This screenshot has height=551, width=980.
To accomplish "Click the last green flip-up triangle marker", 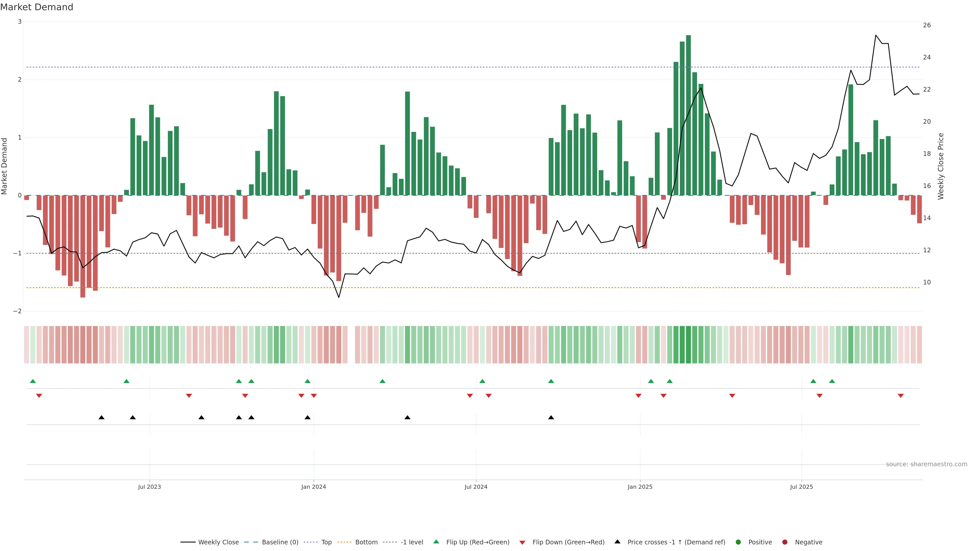I will [832, 381].
